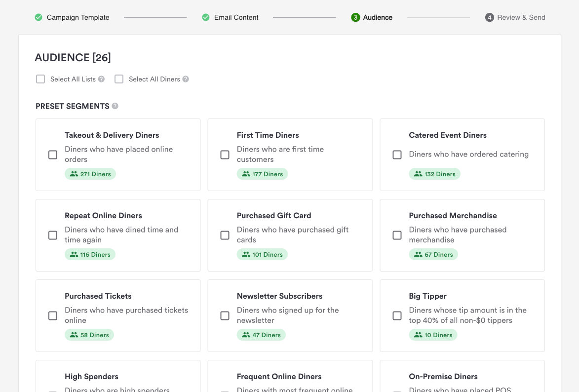
Task: Click people icon on 271 Diners badge
Action: click(74, 174)
